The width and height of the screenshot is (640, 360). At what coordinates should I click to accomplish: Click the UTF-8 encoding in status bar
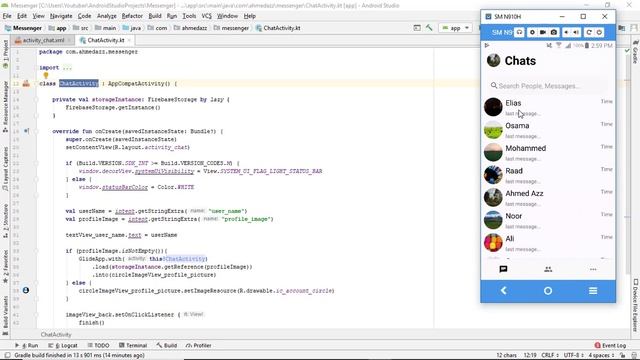[x=574, y=356]
